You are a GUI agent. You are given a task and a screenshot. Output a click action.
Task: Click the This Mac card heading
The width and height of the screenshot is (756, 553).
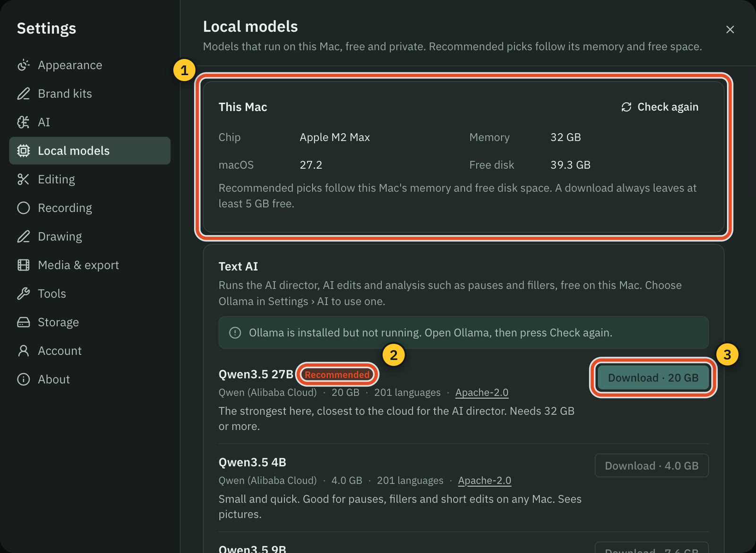point(243,107)
